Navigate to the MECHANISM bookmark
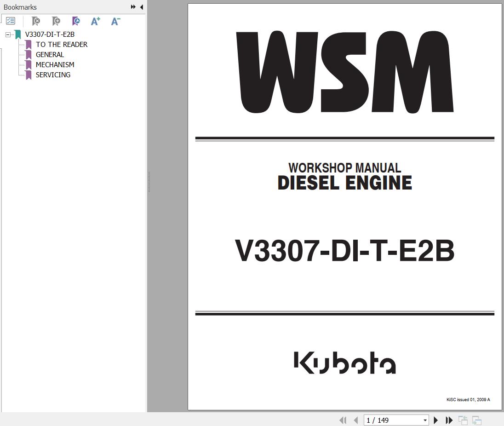Image resolution: width=504 pixels, height=426 pixels. tap(55, 65)
